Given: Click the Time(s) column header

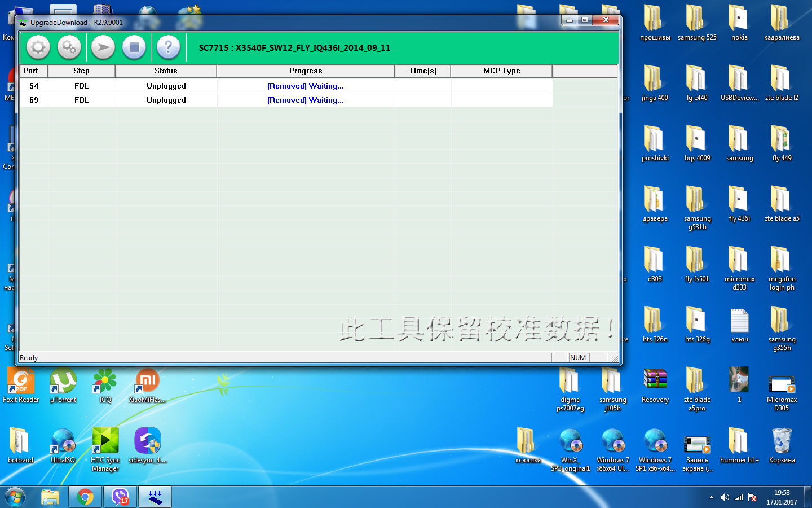Looking at the screenshot, I should [x=423, y=71].
